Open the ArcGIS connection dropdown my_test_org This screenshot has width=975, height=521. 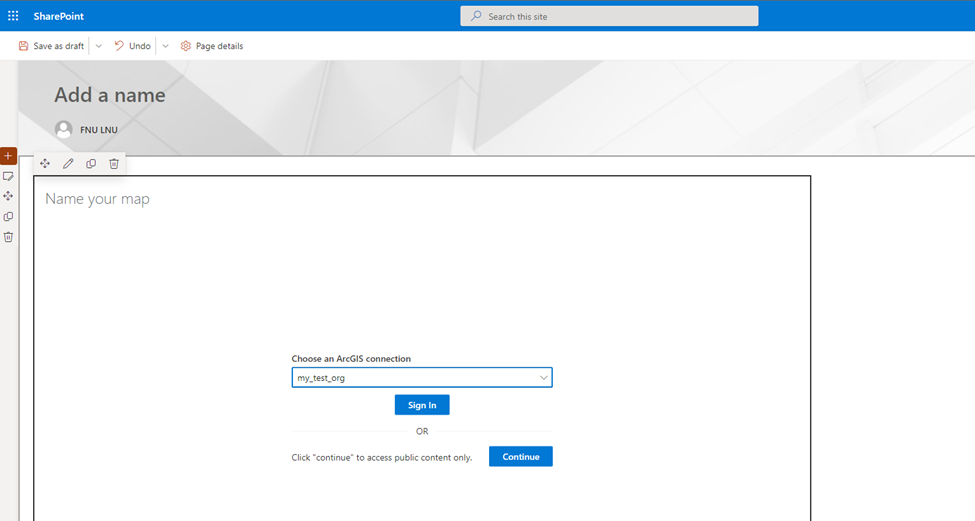click(x=422, y=377)
